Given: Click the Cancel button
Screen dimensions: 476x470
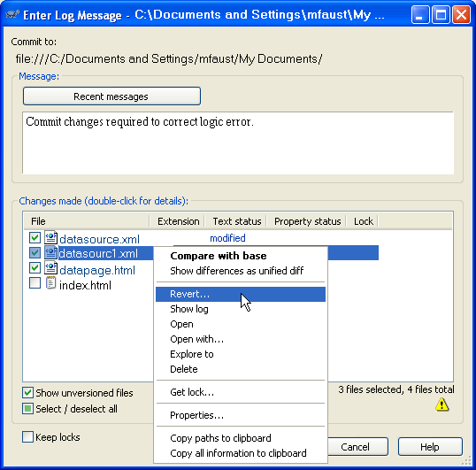Looking at the screenshot, I should (357, 447).
